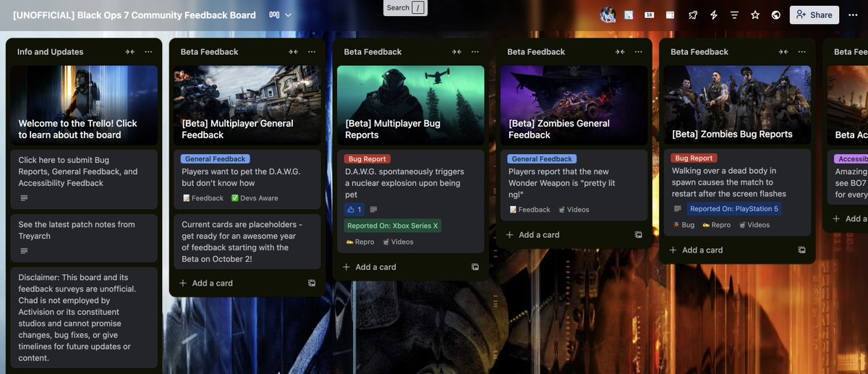
Task: Open the Disclaimer card
Action: pos(84,318)
